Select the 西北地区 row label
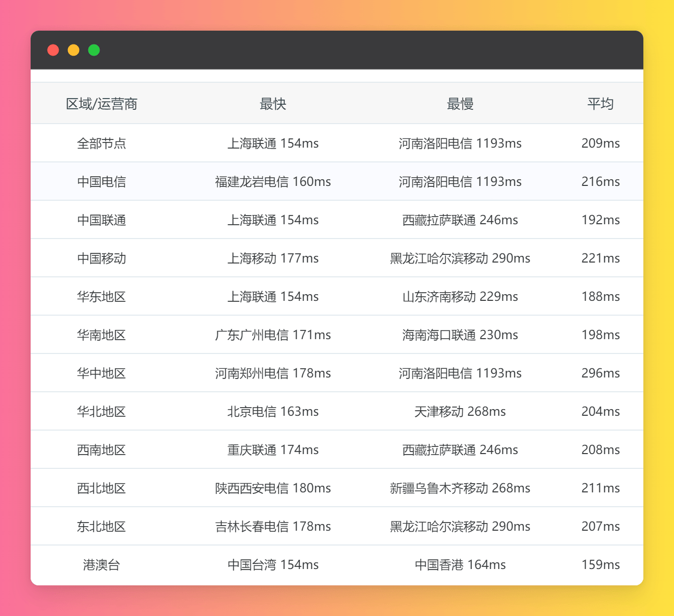Image resolution: width=674 pixels, height=616 pixels. (102, 488)
